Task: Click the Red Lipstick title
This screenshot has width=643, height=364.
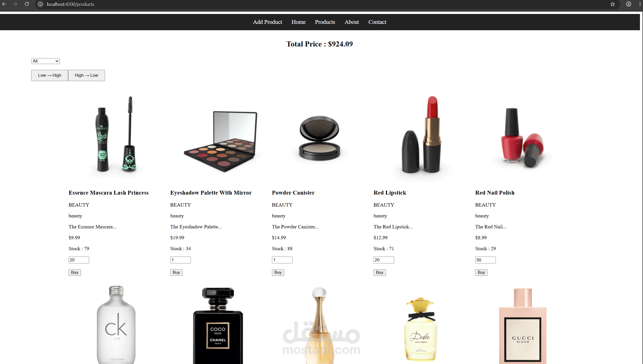Action: pos(390,193)
